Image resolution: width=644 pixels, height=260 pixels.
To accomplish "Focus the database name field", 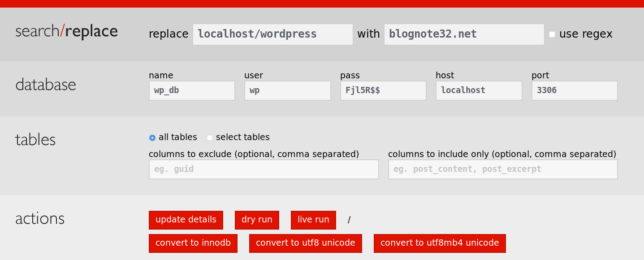I will click(x=192, y=90).
